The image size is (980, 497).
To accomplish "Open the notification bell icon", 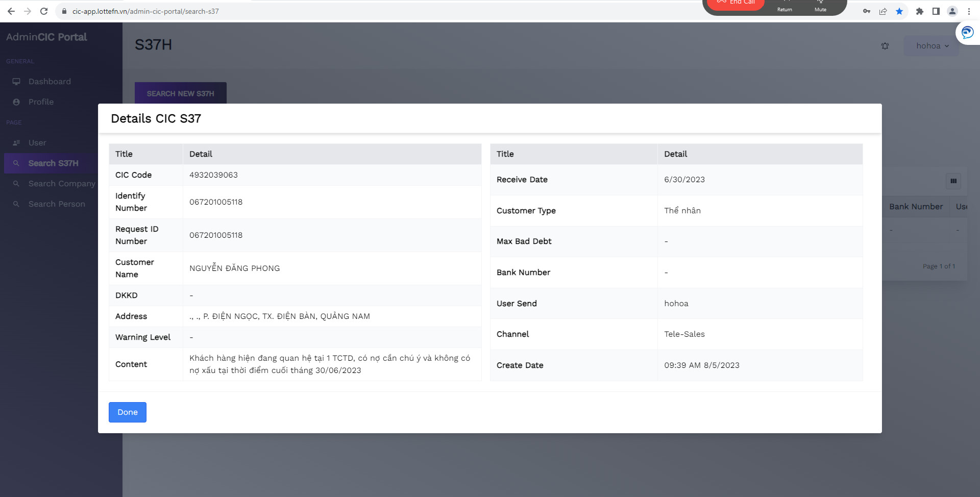I will [885, 46].
